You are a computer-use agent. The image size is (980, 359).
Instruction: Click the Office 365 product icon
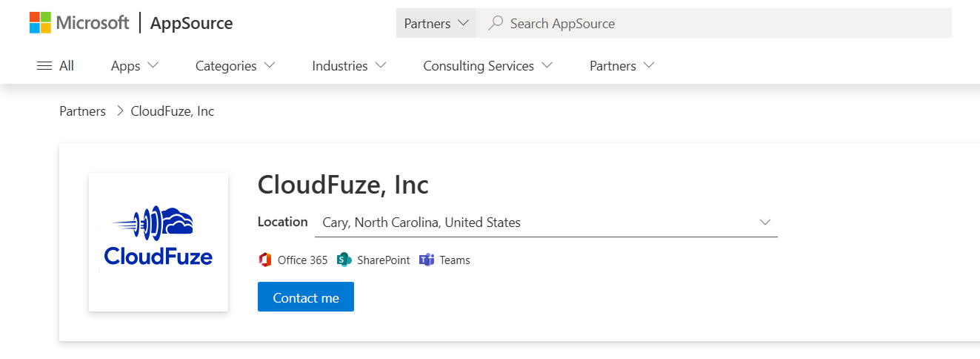tap(265, 260)
